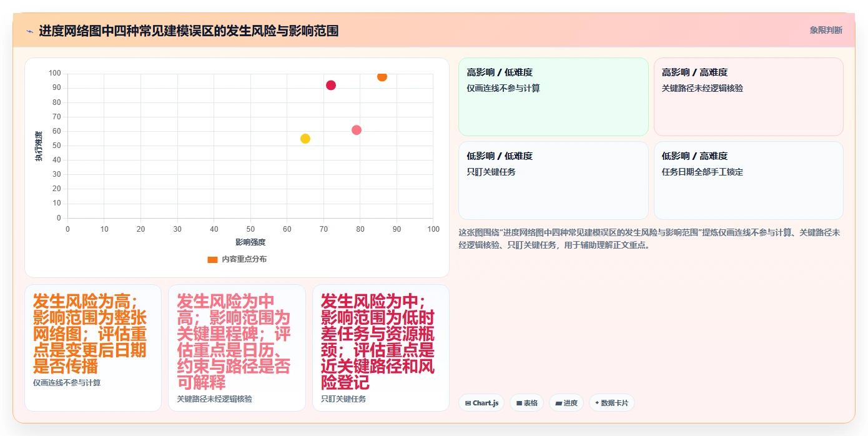Click the x-axis tick label 50
Screen dimensions: 868x436
pyautogui.click(x=250, y=229)
